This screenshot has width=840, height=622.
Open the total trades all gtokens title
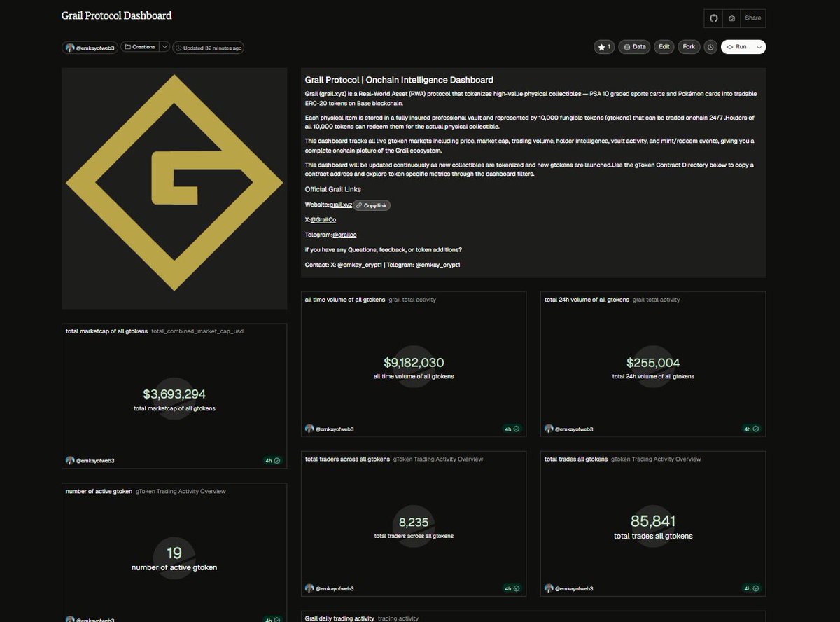[x=576, y=459]
